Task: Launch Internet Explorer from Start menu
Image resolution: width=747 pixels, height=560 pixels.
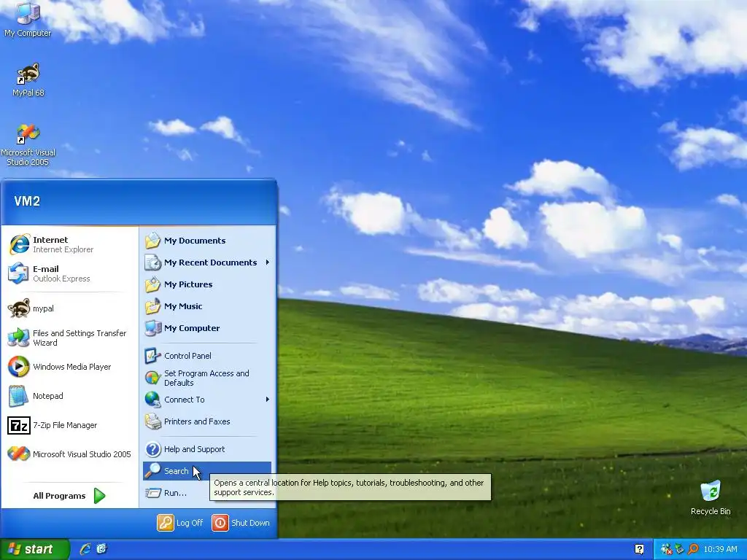Action: [x=70, y=244]
